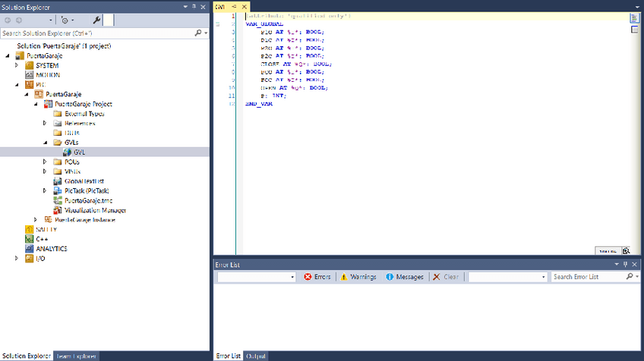
Task: Click the Visualization Manager icon
Action: coord(57,210)
